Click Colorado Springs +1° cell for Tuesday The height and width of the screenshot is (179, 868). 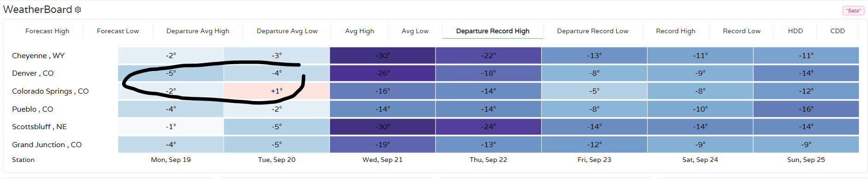[x=277, y=91]
